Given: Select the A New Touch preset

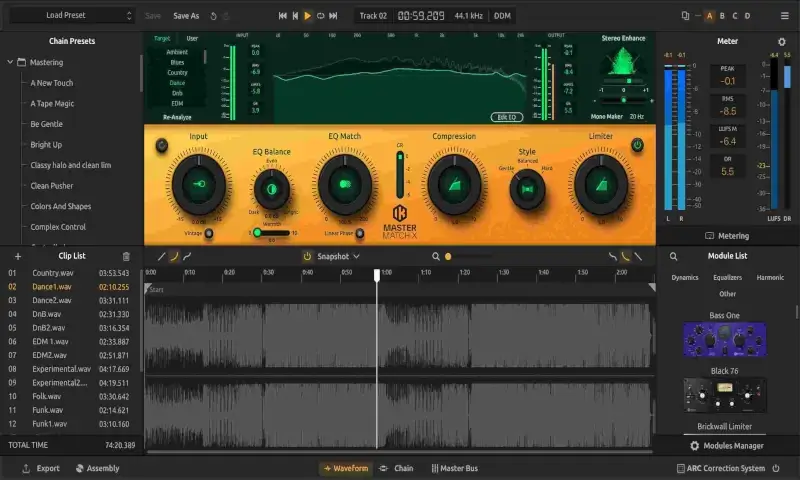Looking at the screenshot, I should 52,83.
